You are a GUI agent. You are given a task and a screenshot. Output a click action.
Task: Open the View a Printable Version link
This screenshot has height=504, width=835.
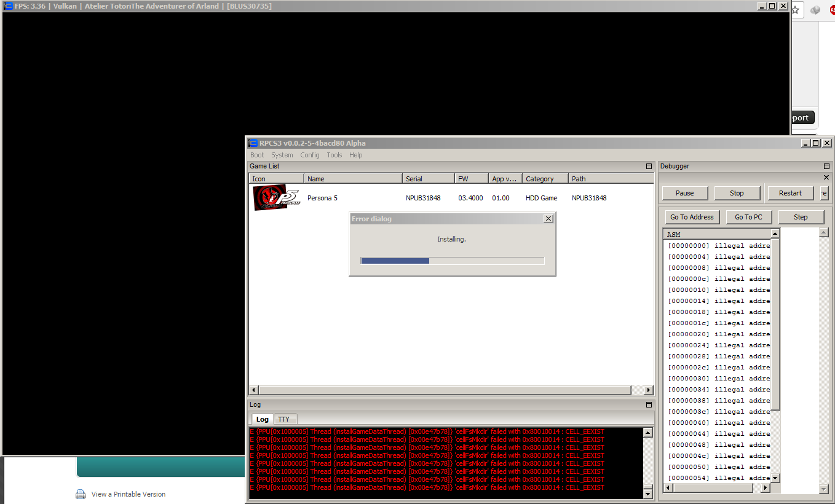[x=129, y=494]
